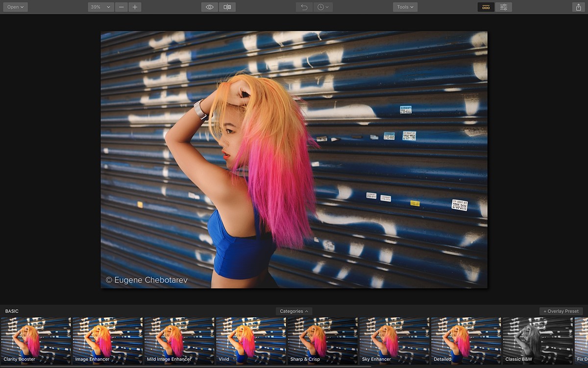
Task: Click the Overlay Preset button
Action: pos(561,311)
